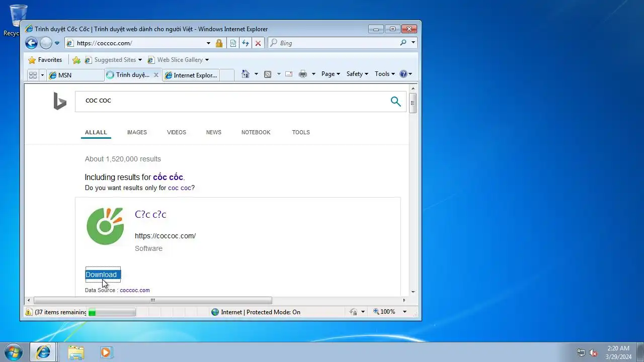The height and width of the screenshot is (362, 644).
Task: Click the 'coc coc' only-results link
Action: [180, 188]
